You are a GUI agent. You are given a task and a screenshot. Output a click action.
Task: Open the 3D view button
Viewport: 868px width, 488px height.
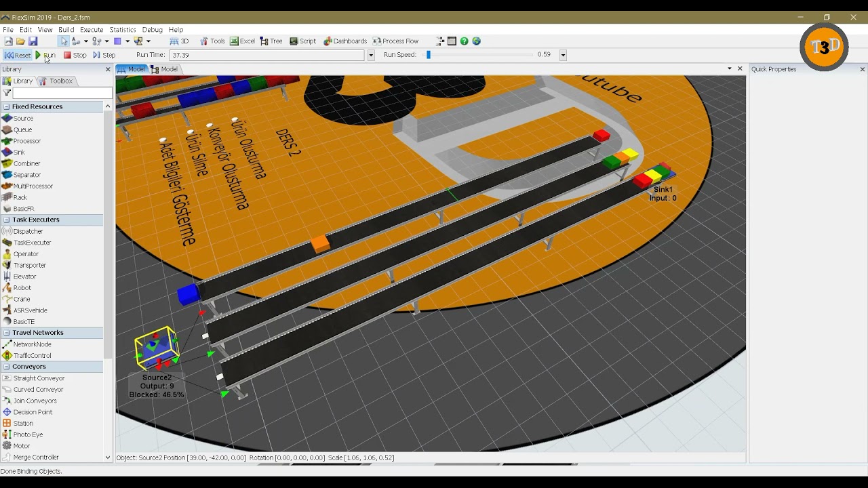pos(179,41)
